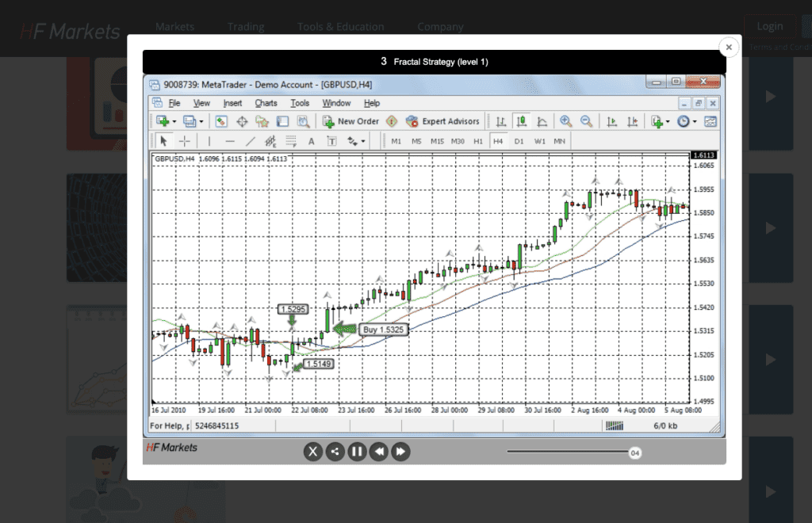
Task: Click the Indicators add icon
Action: click(657, 121)
